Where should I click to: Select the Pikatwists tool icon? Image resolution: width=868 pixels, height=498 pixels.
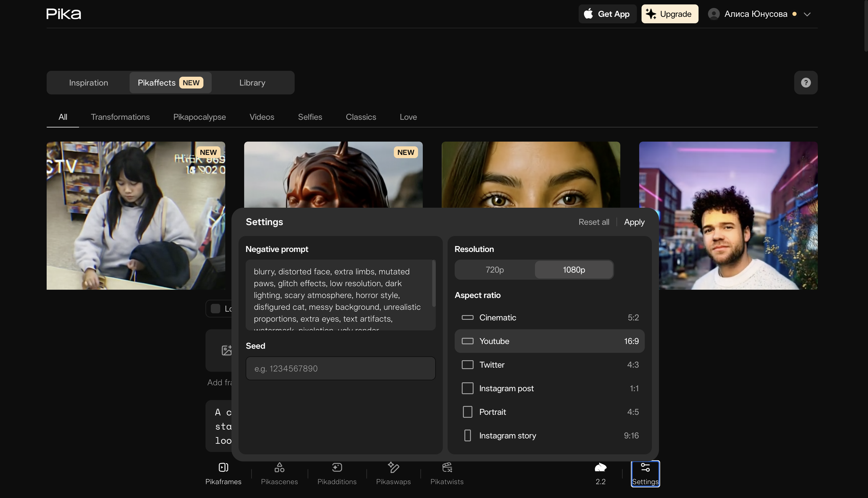(x=447, y=467)
